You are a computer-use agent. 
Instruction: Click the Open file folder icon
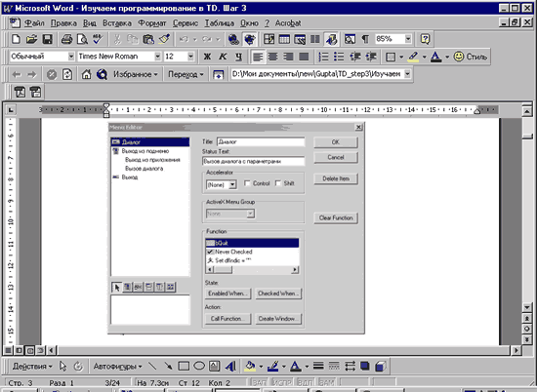point(31,39)
